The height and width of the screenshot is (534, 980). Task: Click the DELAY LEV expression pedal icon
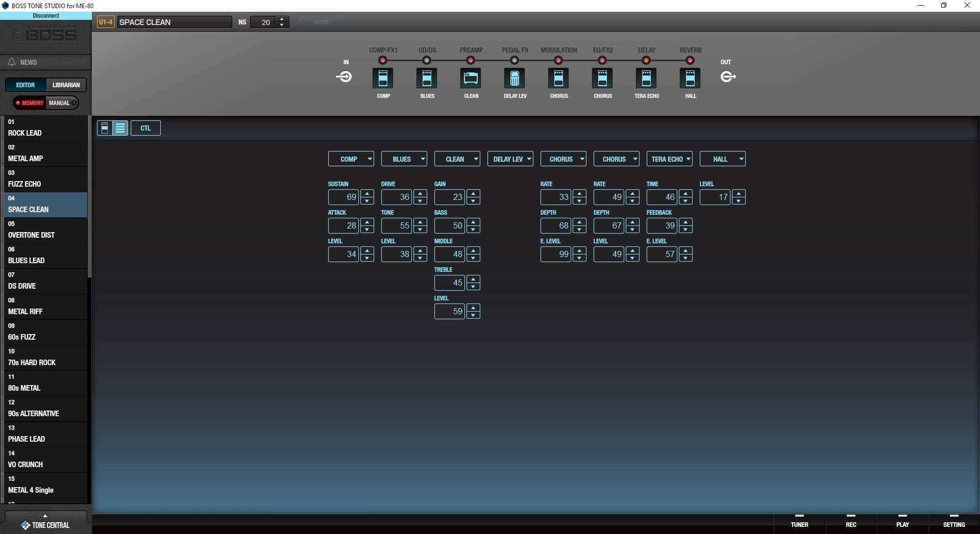[514, 78]
